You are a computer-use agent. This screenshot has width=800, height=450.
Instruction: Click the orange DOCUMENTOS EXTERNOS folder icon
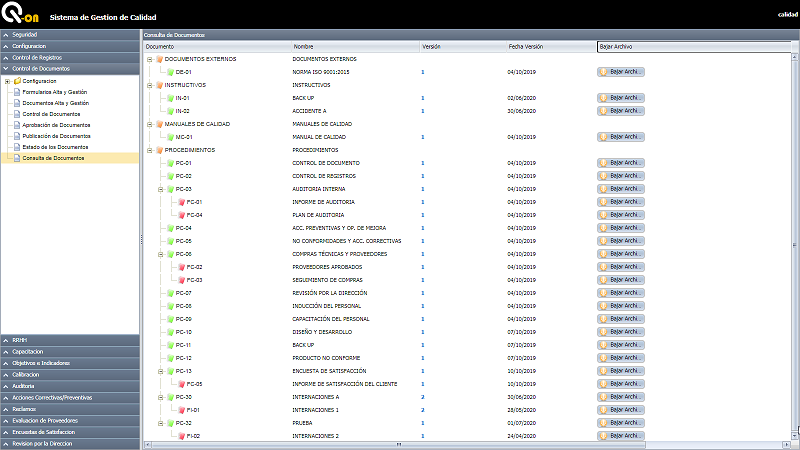159,59
